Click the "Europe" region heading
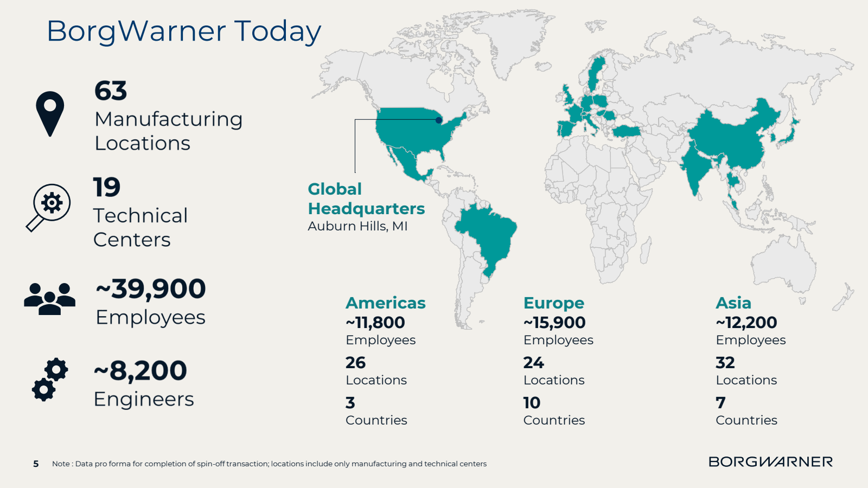The height and width of the screenshot is (488, 868). 554,303
